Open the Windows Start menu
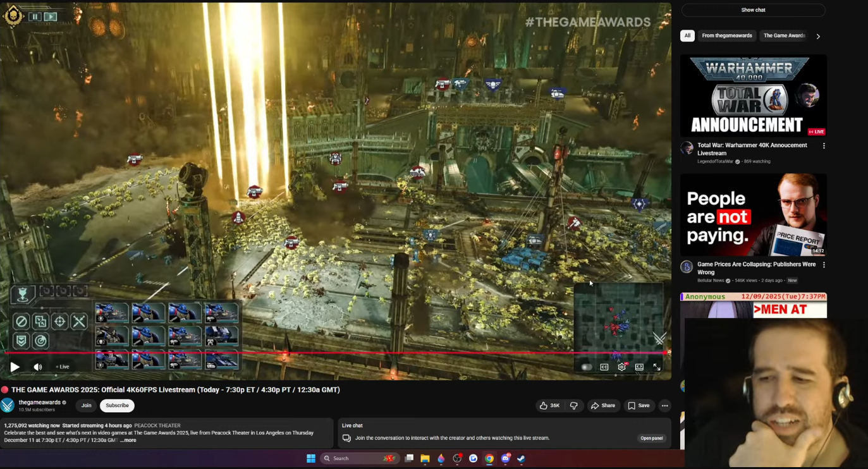Viewport: 868px width, 469px height. click(311, 458)
